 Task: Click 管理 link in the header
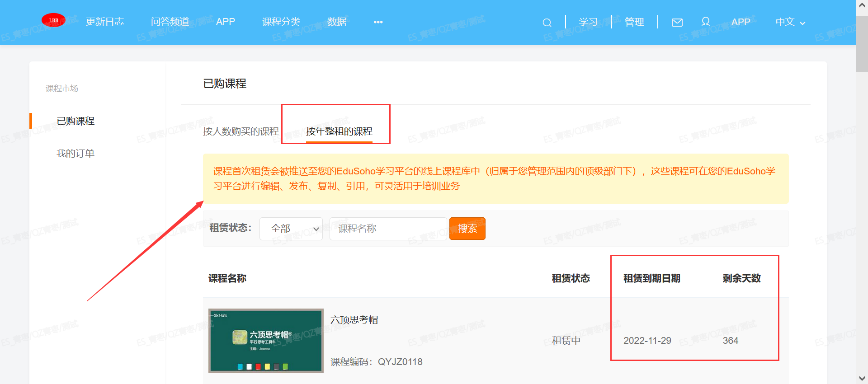pos(634,22)
